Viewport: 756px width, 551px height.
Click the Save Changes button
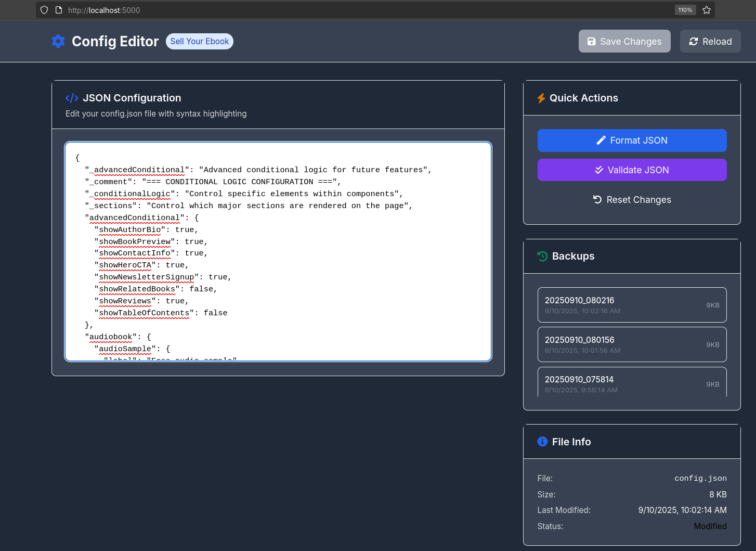(x=624, y=41)
